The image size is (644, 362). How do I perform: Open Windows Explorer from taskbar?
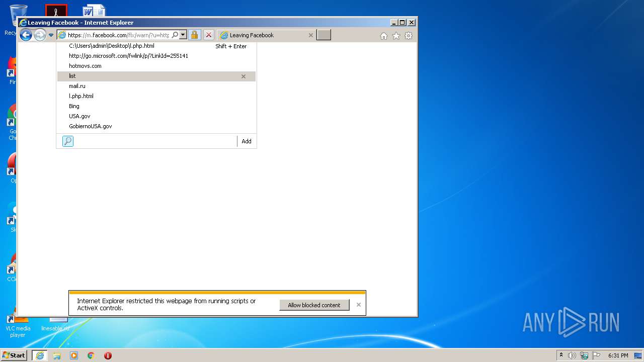coord(57,355)
